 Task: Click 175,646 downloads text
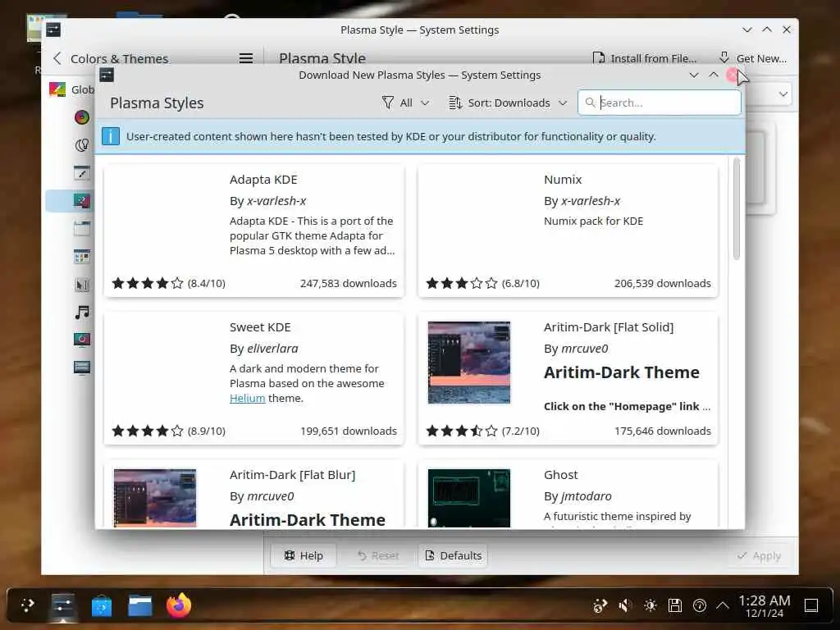pos(663,431)
